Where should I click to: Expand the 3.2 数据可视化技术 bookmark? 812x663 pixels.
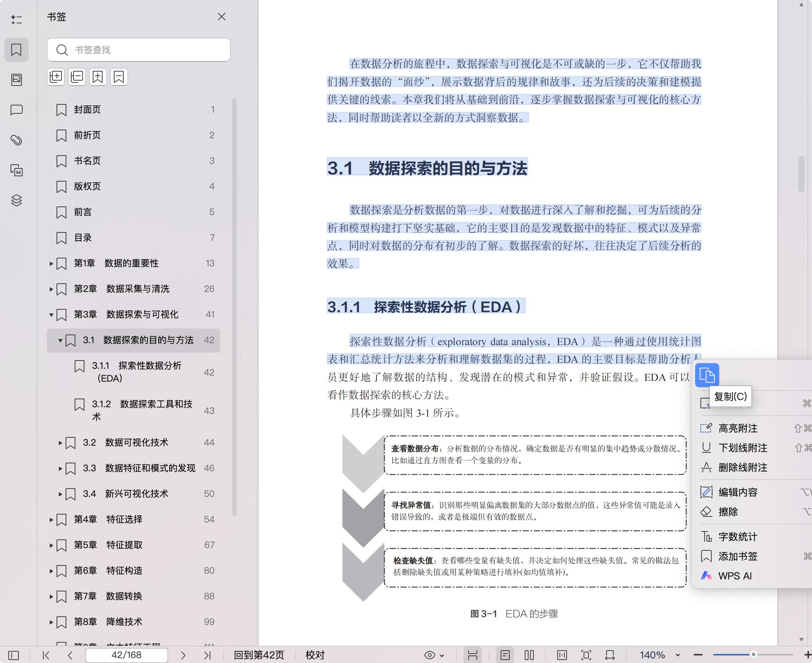click(x=60, y=443)
